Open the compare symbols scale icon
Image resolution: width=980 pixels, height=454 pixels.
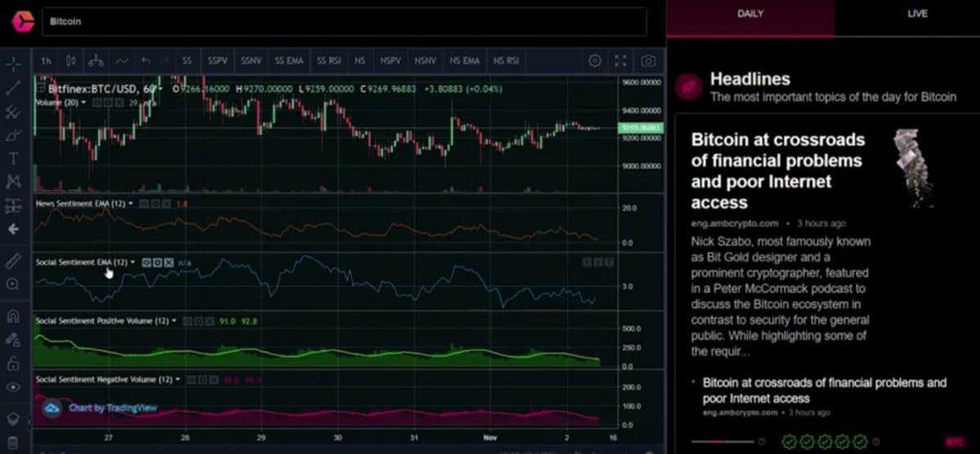(x=96, y=60)
